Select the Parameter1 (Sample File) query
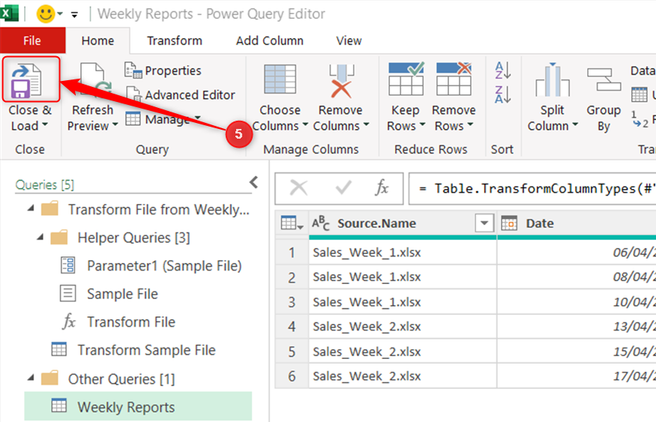 (x=151, y=266)
